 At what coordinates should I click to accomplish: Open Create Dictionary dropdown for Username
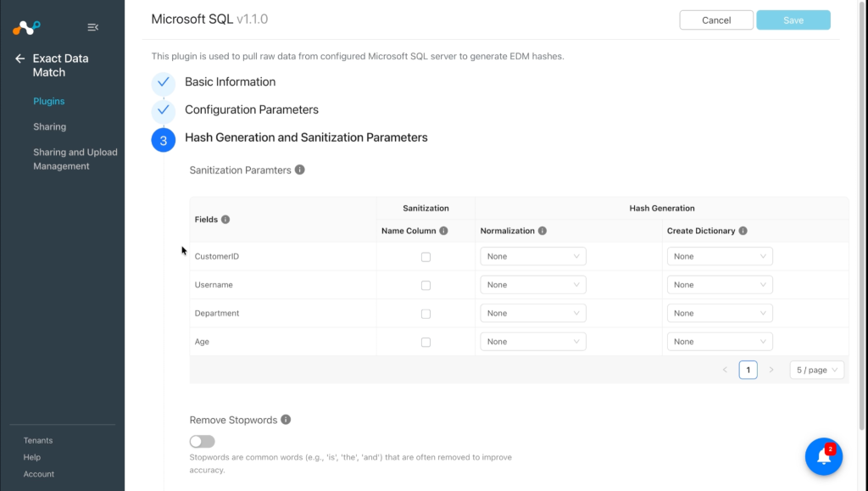pos(720,285)
